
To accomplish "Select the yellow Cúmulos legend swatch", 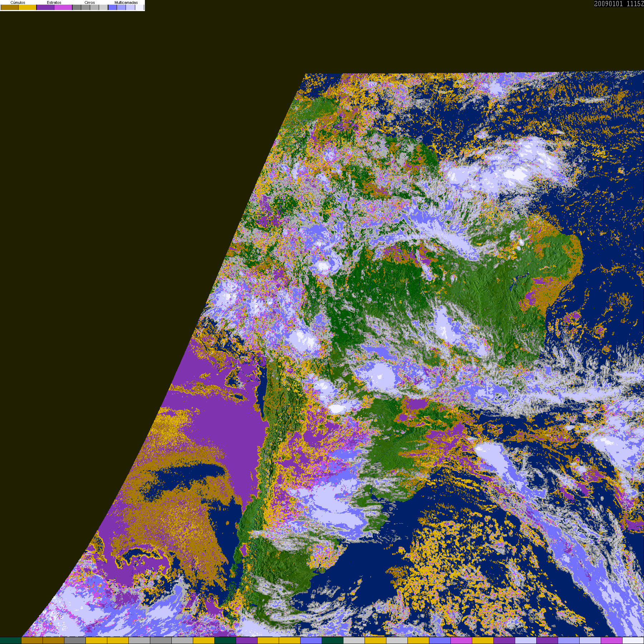I will point(28,8).
